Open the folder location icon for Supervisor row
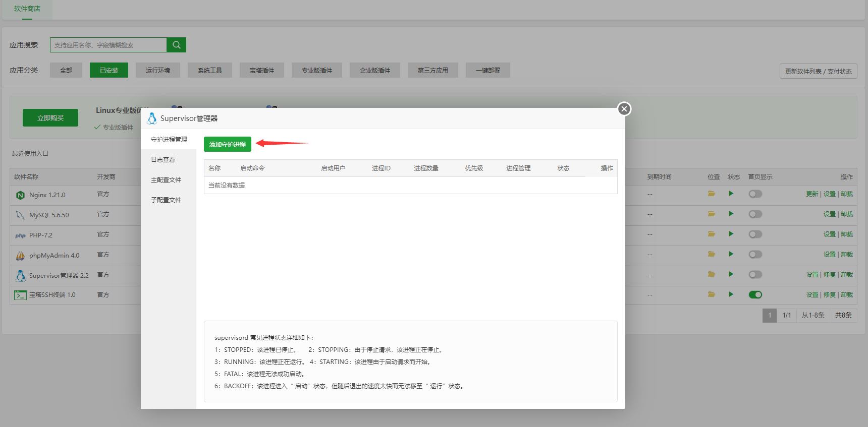Viewport: 868px width, 427px height. pos(711,274)
